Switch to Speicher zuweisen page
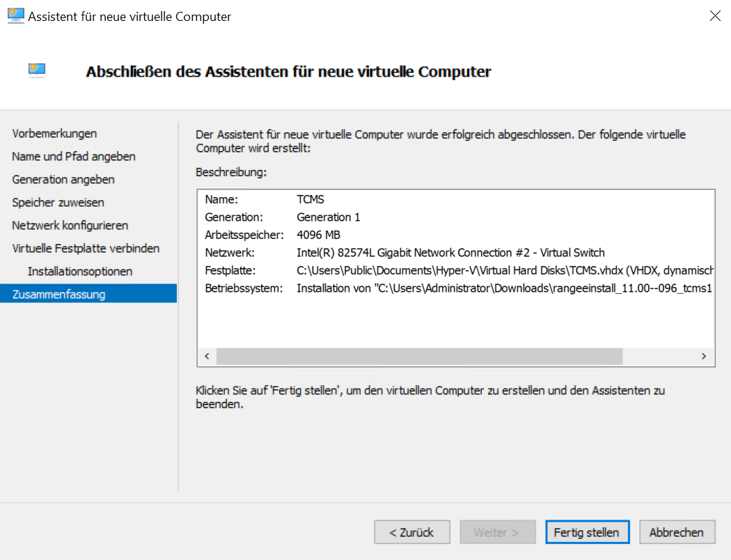This screenshot has width=731, height=560. coord(58,203)
